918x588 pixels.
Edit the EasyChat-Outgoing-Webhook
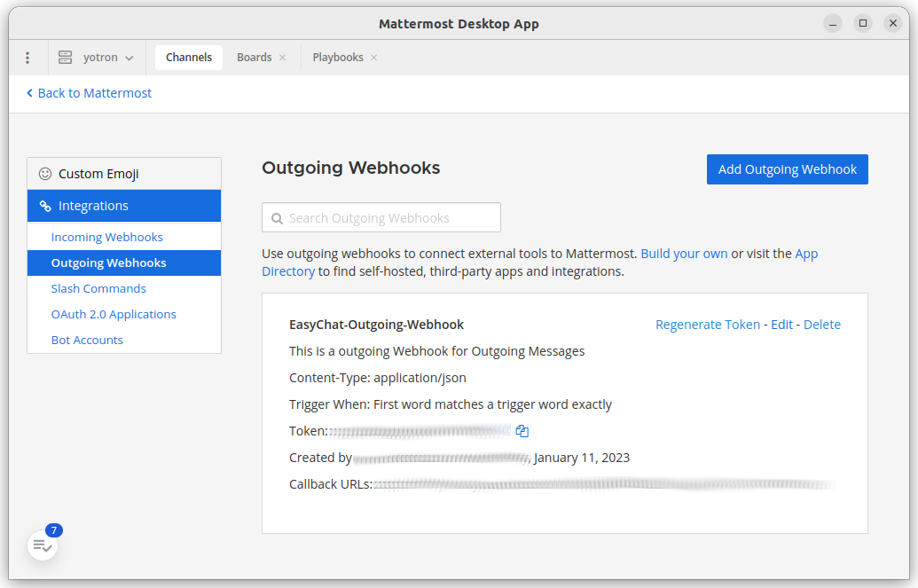[781, 325]
